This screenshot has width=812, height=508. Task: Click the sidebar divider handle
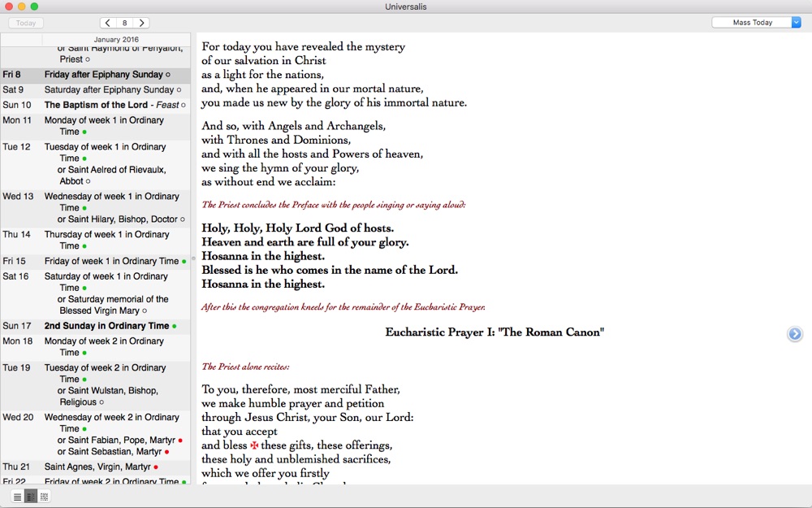[x=193, y=258]
